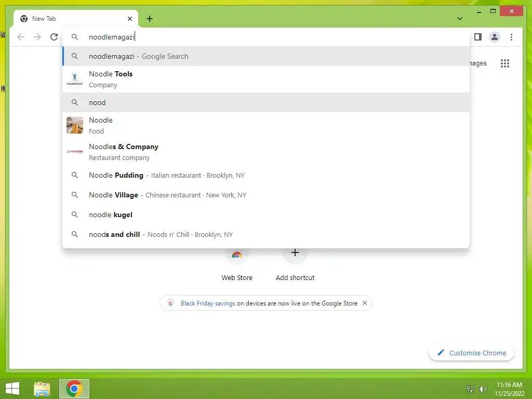
Task: Open the tab search chevron
Action: (459, 19)
